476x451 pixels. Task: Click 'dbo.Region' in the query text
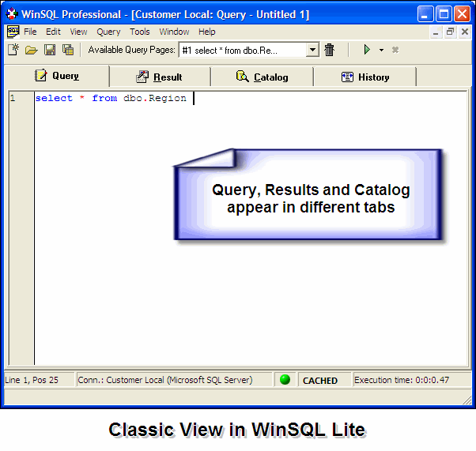(155, 99)
